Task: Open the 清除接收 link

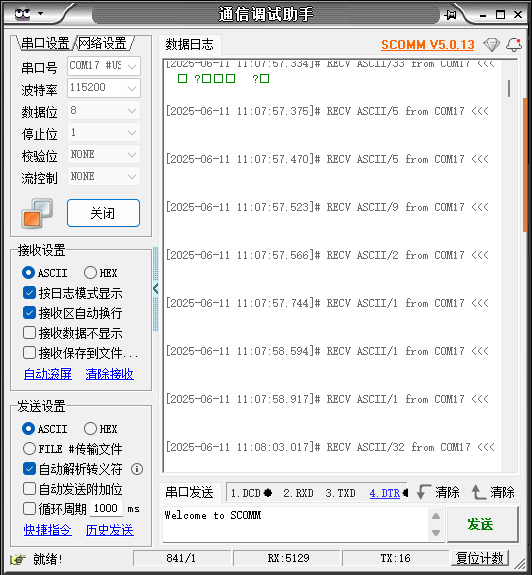Action: (x=110, y=374)
